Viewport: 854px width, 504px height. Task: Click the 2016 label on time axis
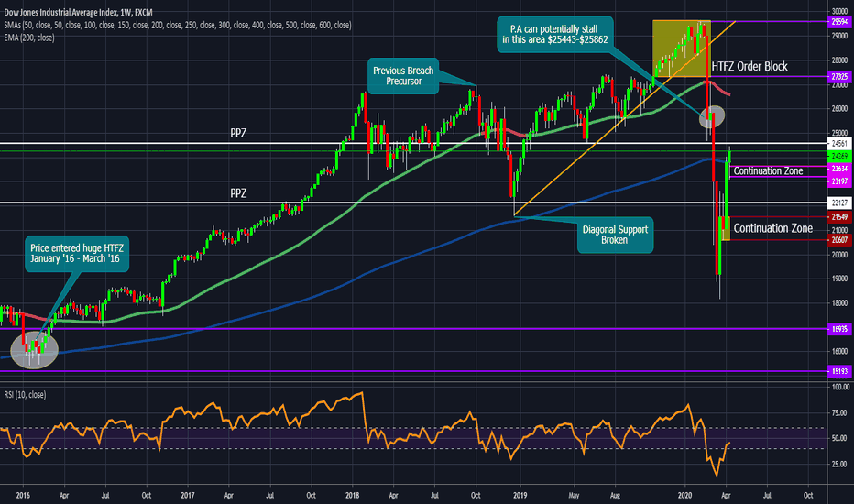tap(23, 495)
